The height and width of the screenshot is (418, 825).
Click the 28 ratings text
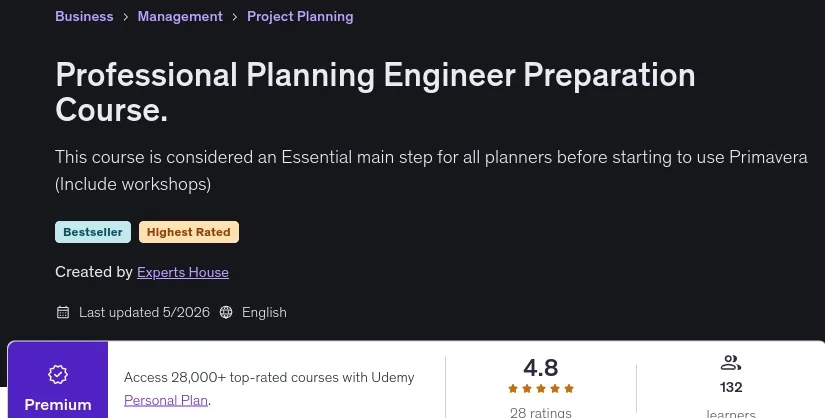541,412
